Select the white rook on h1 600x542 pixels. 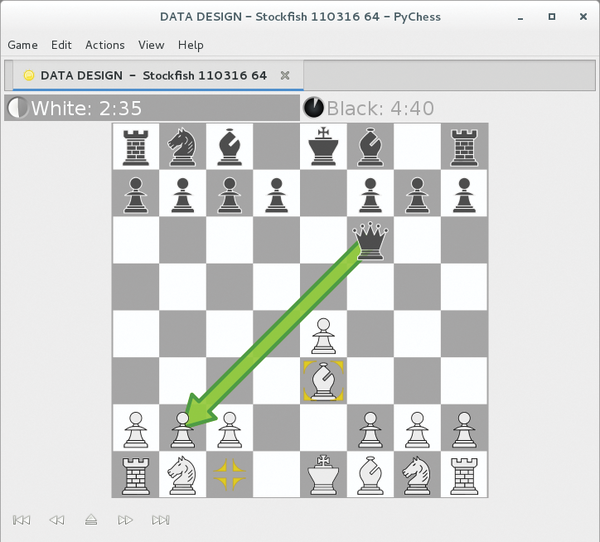[x=464, y=475]
